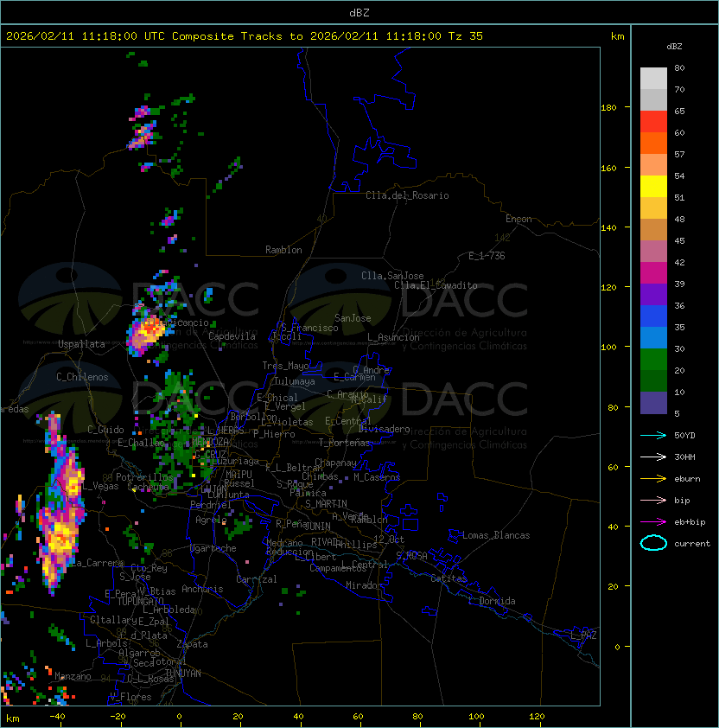Click the cyan 50YD track arrow

pyautogui.click(x=653, y=435)
